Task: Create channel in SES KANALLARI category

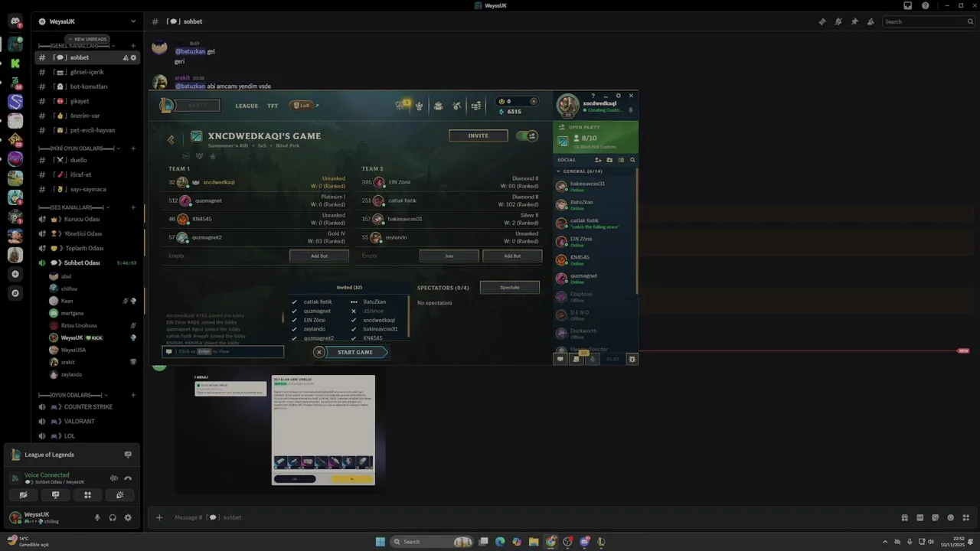Action: (133, 207)
